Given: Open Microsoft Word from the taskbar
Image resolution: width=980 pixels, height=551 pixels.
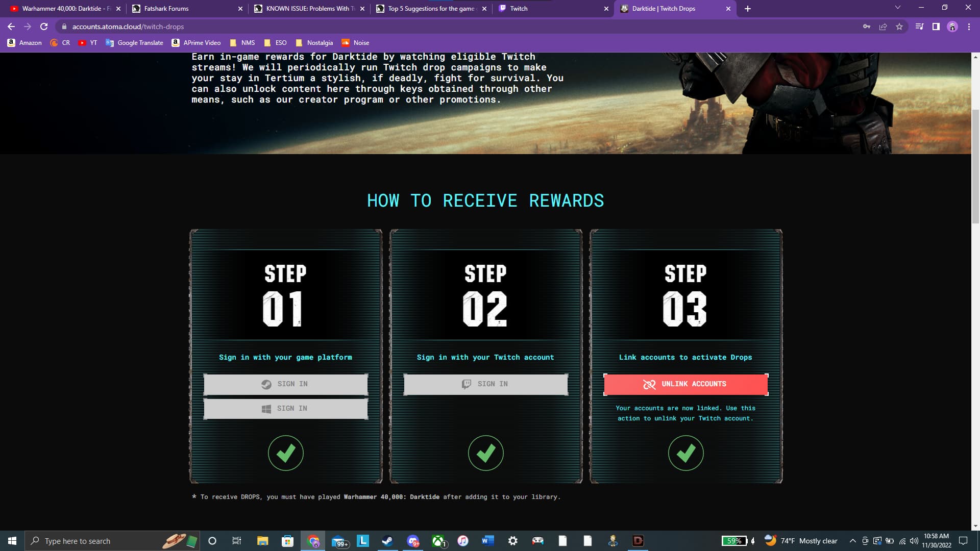Looking at the screenshot, I should (x=488, y=541).
